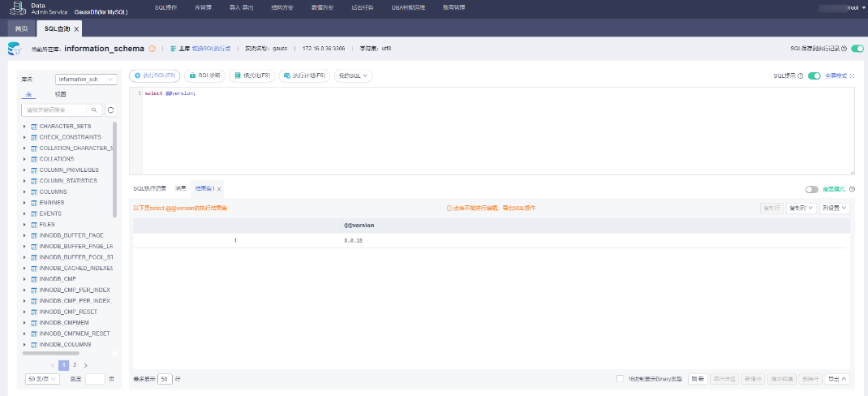This screenshot has width=868, height=396.
Task: Close the SQL查询 tab using its X
Action: 77,29
